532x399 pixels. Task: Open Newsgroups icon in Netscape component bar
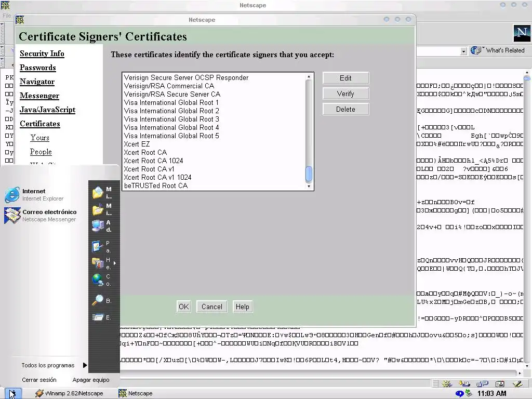[x=482, y=384]
